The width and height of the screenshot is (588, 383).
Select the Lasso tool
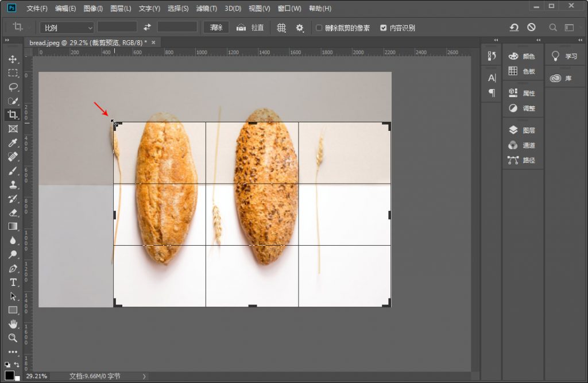coord(13,87)
